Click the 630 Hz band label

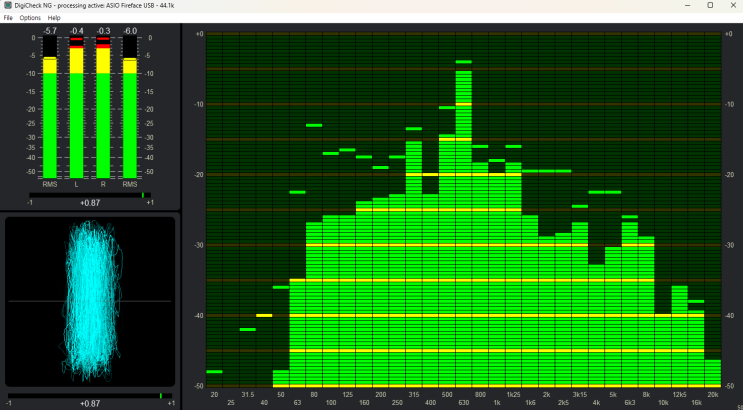click(463, 403)
